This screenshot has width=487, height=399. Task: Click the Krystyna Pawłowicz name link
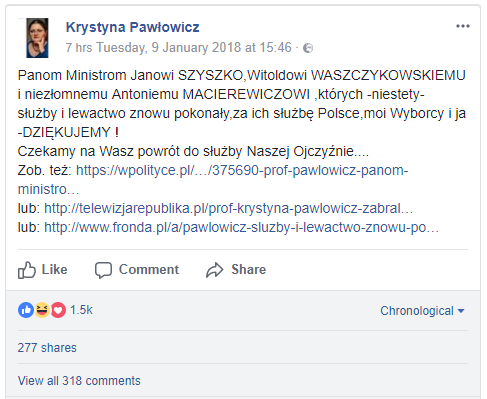pos(132,27)
